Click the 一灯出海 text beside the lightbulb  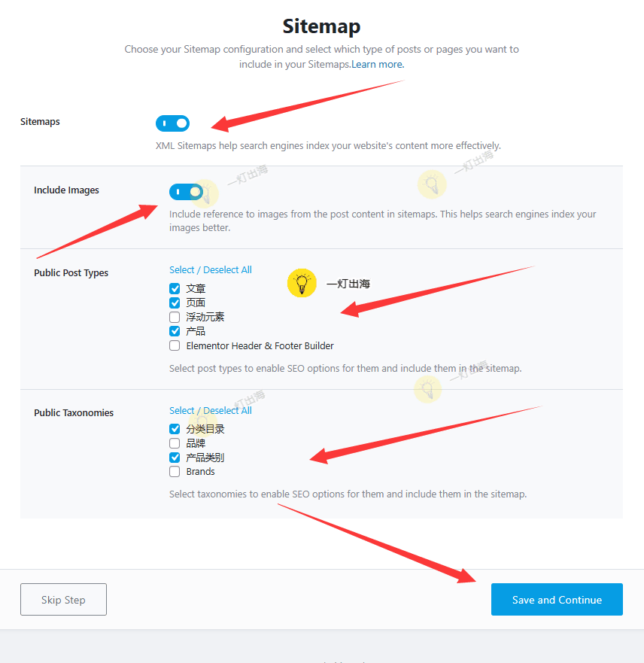pos(348,284)
